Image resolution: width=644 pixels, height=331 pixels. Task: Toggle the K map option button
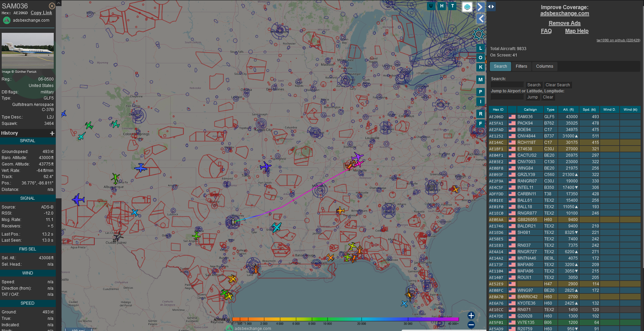point(481,67)
